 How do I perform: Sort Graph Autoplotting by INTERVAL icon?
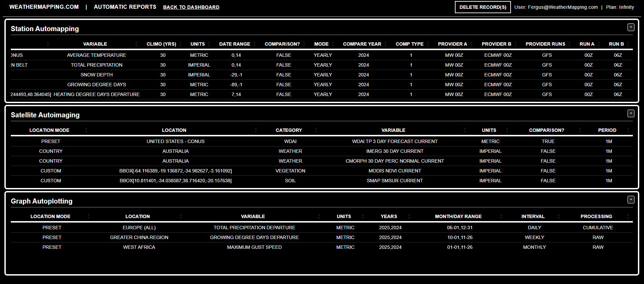[x=559, y=216]
